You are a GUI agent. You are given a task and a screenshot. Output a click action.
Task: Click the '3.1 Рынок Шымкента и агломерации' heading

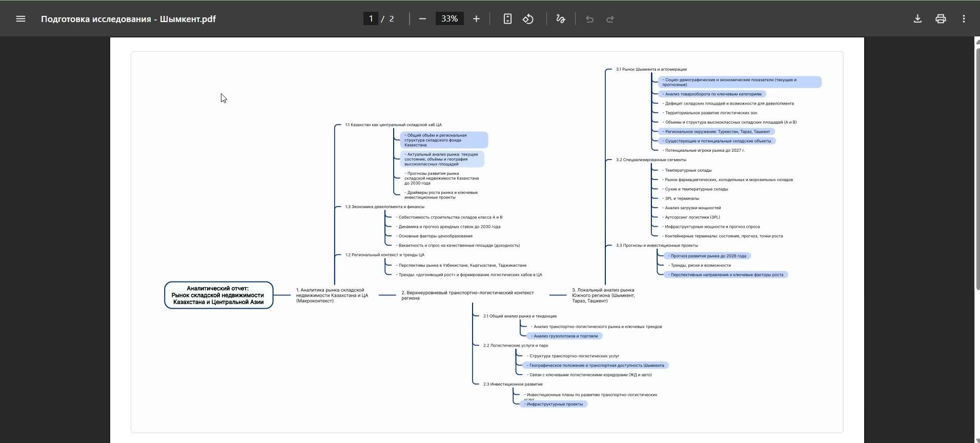tap(651, 69)
